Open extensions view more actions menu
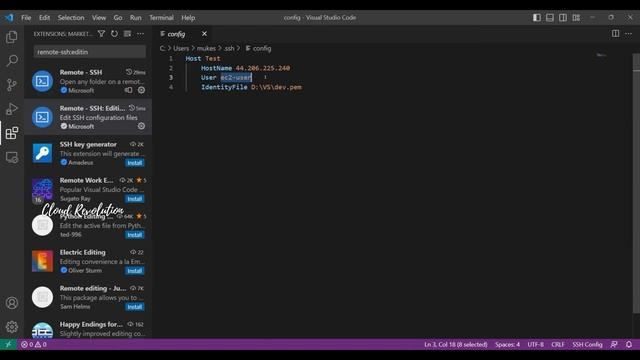This screenshot has width=640, height=360. (x=140, y=34)
